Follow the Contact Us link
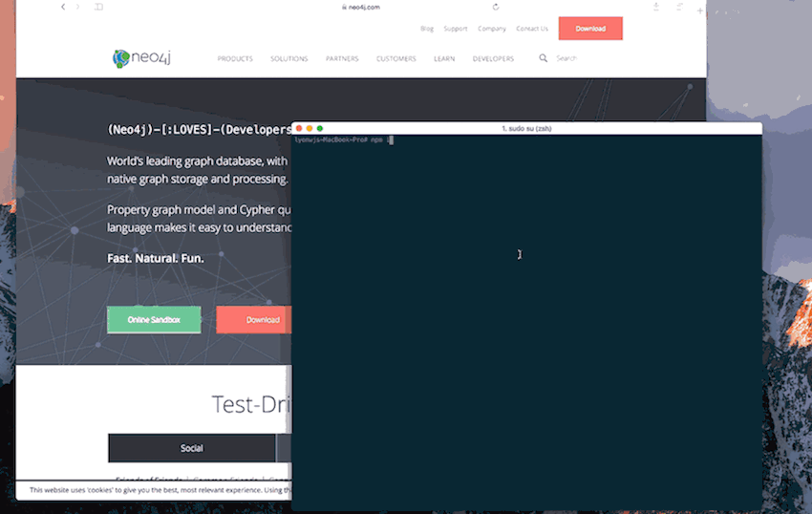812x514 pixels. point(532,29)
